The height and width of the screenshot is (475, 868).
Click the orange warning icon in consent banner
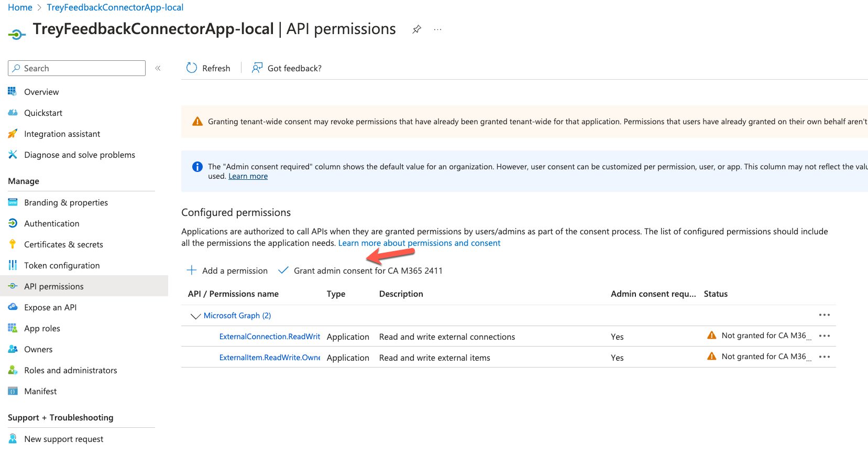pos(197,122)
